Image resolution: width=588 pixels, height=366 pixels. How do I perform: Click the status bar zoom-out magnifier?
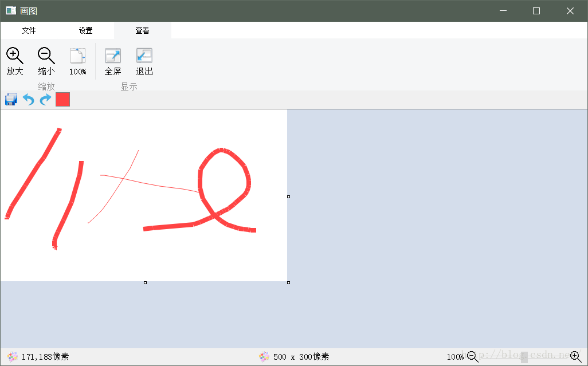(472, 357)
